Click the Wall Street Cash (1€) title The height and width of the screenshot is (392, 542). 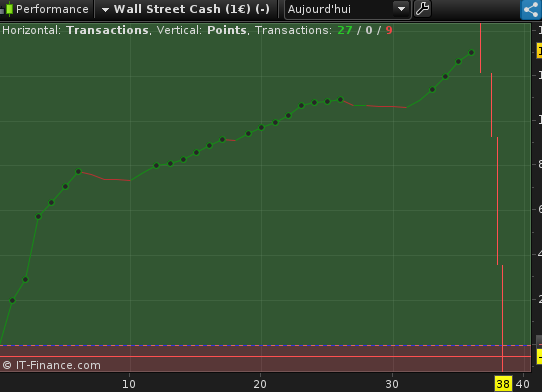(x=192, y=9)
